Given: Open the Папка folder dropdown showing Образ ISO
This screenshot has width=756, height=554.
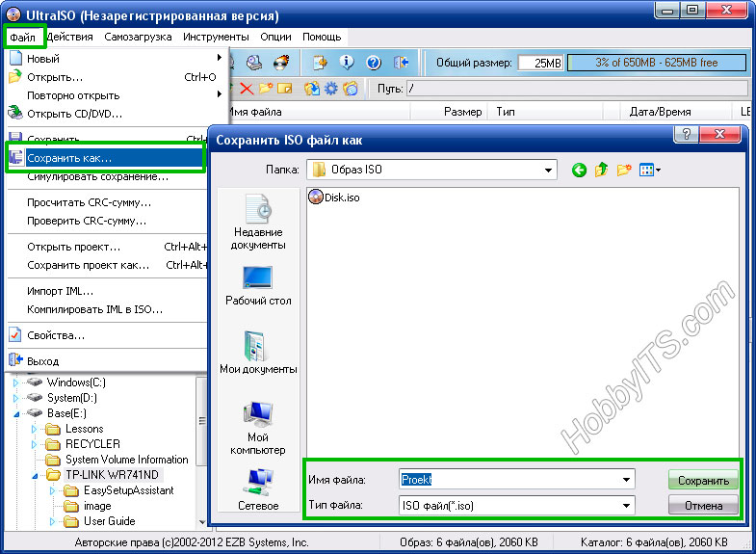Looking at the screenshot, I should coord(431,170).
